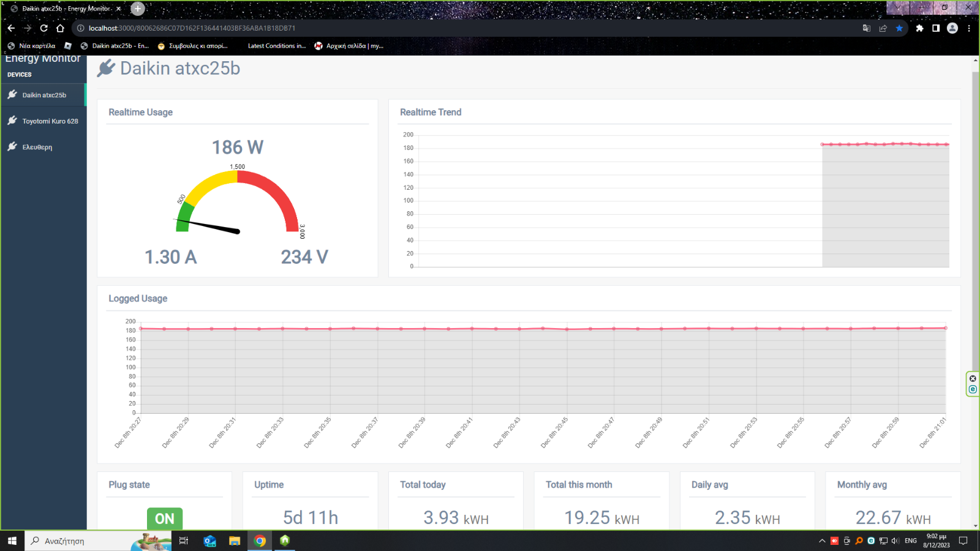Viewport: 980px width, 551px height.
Task: Click the Realtime Usage gauge needle
Action: 206,225
